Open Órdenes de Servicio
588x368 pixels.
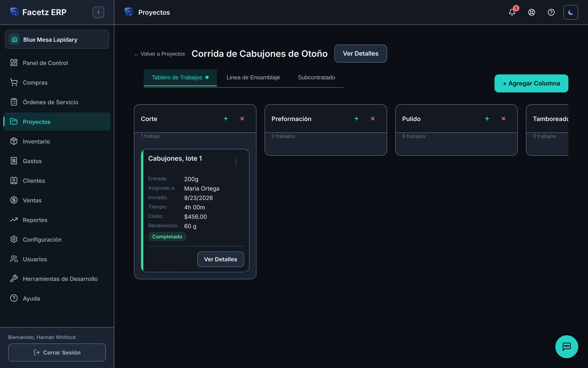[x=57, y=102]
